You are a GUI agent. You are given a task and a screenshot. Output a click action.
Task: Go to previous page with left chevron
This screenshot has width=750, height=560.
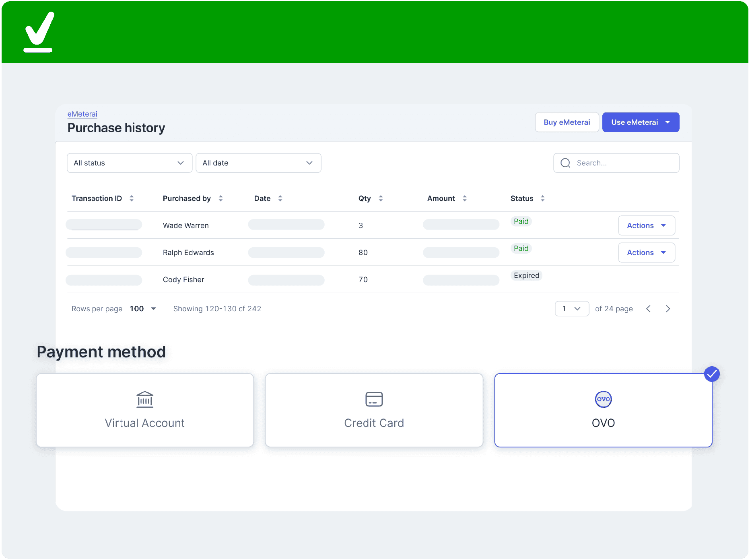coord(648,309)
